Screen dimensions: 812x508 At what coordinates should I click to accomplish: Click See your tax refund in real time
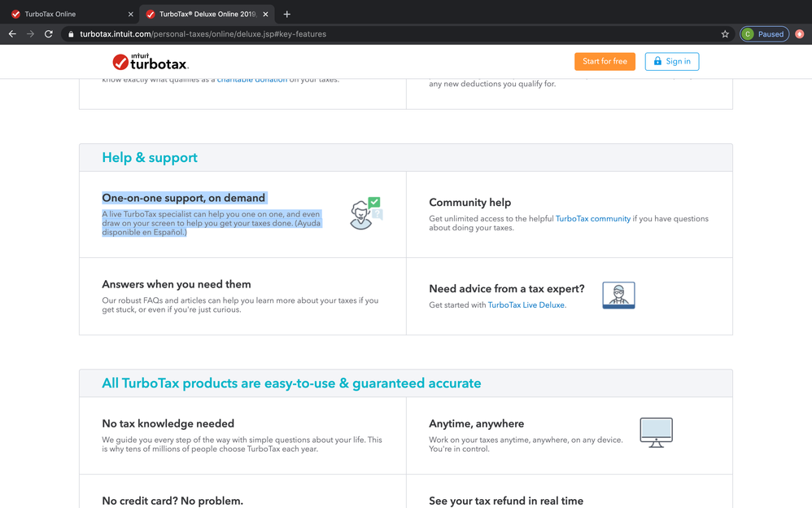(x=506, y=501)
